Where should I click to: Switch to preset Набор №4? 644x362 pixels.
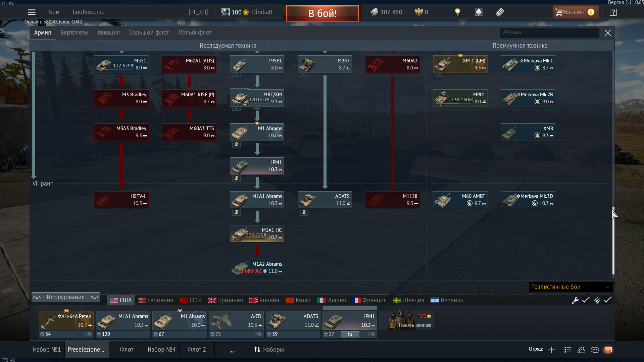[162, 350]
